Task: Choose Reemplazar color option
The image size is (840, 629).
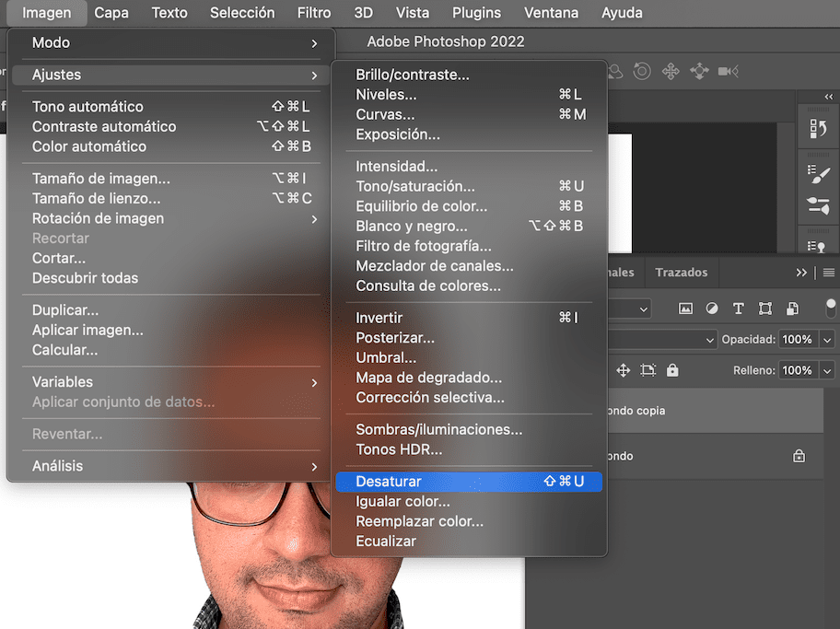Action: tap(469, 521)
